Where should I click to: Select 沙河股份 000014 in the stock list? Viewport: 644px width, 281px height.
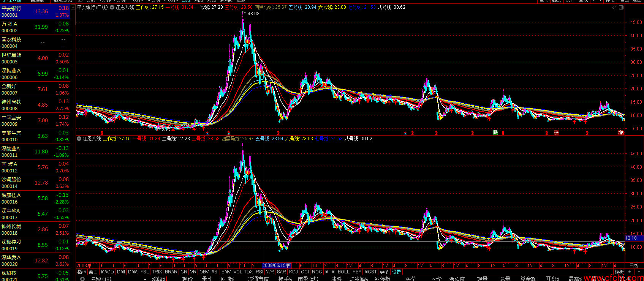(x=35, y=183)
